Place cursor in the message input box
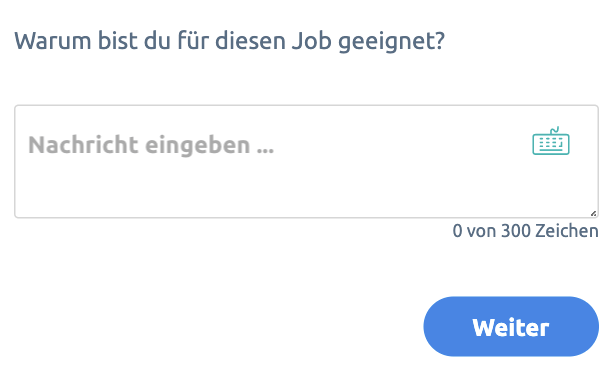 pos(307,161)
